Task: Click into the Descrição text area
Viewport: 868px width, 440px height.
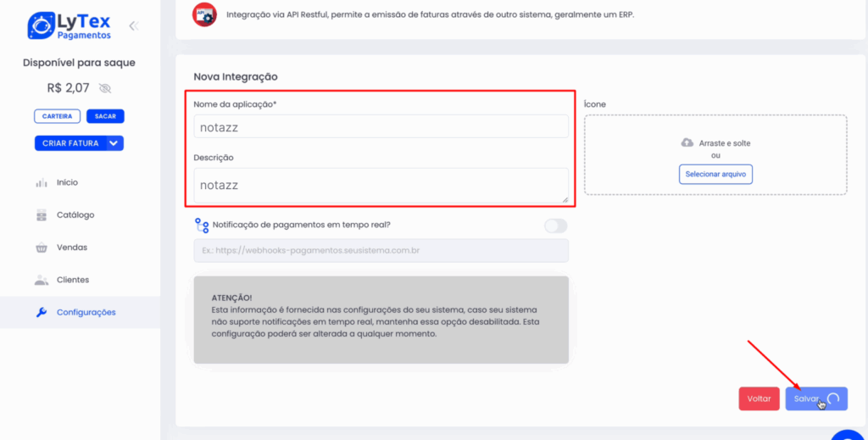Action: tap(381, 185)
